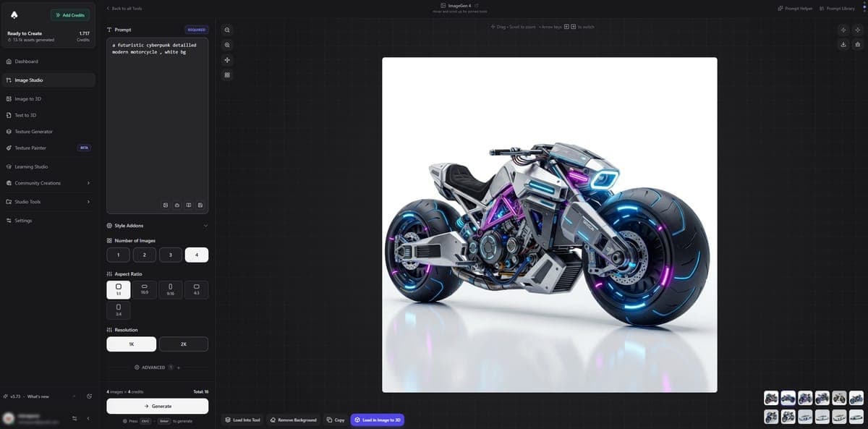Expand the Style Addons section

(157, 226)
